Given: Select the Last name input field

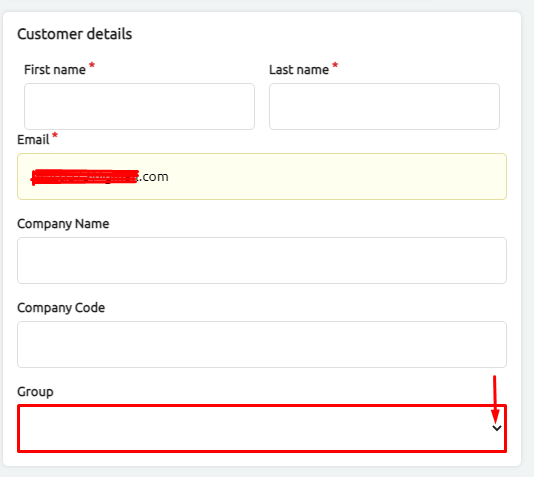Looking at the screenshot, I should point(384,106).
